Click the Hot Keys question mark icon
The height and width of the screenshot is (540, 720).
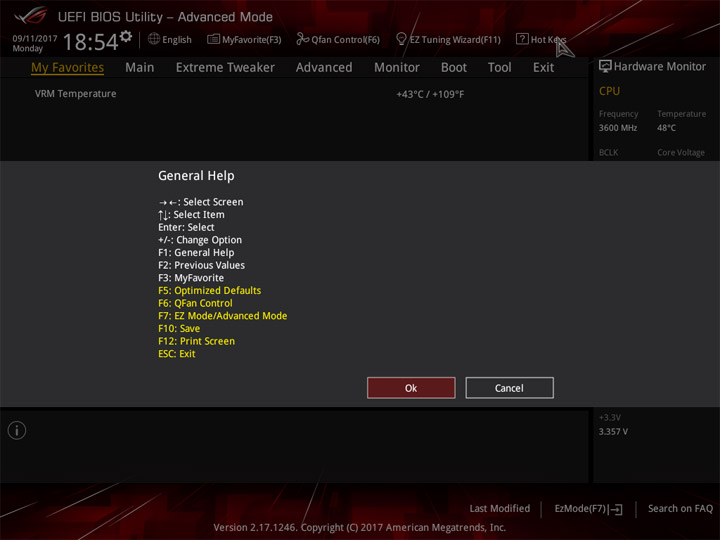click(x=522, y=39)
